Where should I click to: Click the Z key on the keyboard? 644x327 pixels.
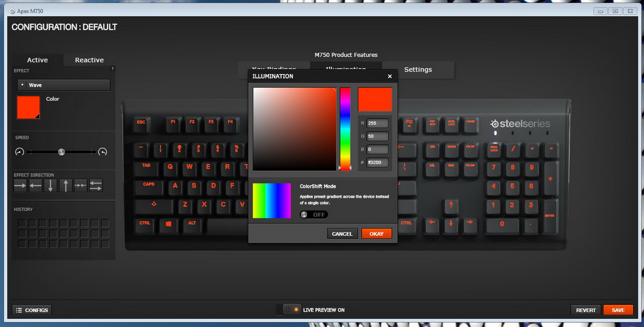185,205
